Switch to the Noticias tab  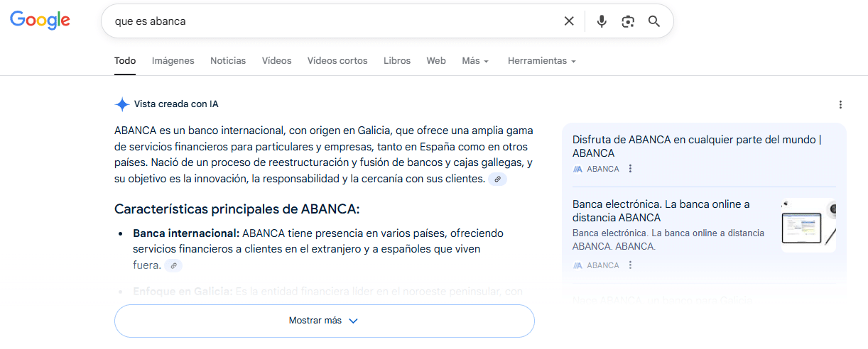point(228,61)
